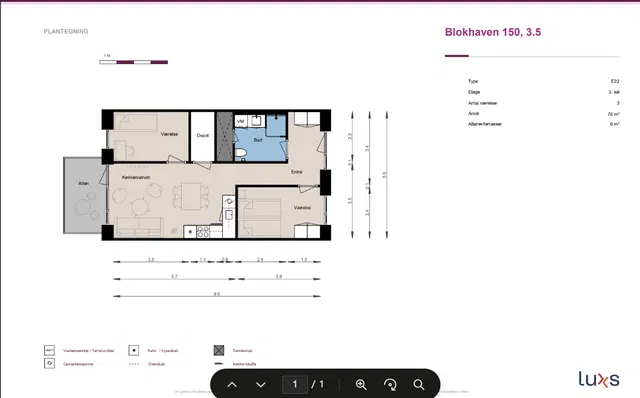Click the "6 m²" balcony area value
The width and height of the screenshot is (640, 398).
pyautogui.click(x=615, y=124)
